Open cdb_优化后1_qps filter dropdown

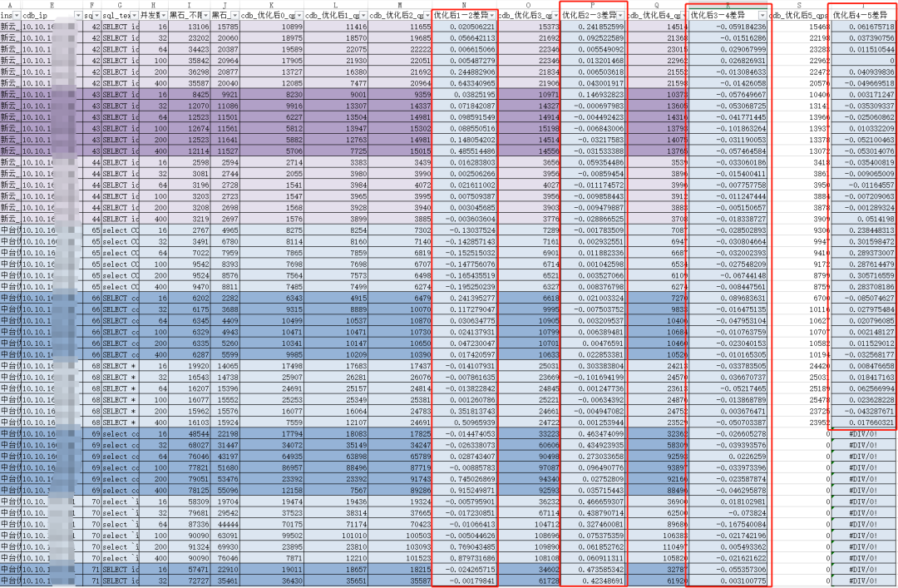pos(363,16)
